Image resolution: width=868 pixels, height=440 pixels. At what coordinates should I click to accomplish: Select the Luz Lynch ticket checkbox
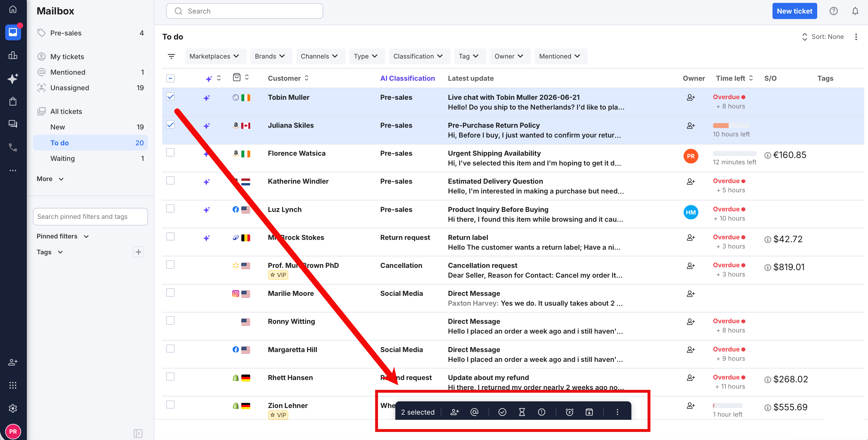point(171,209)
